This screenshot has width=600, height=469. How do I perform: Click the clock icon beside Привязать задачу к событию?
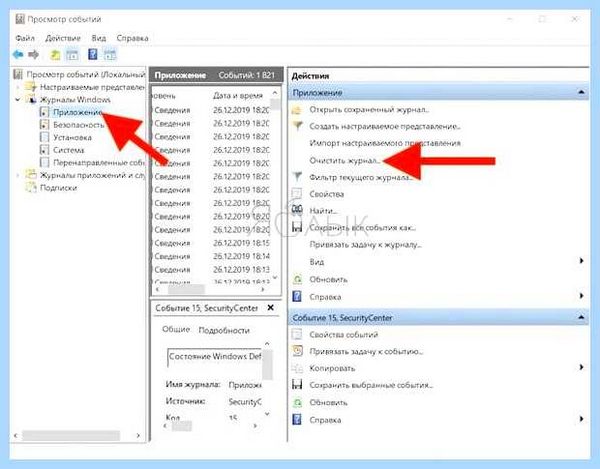click(x=297, y=351)
